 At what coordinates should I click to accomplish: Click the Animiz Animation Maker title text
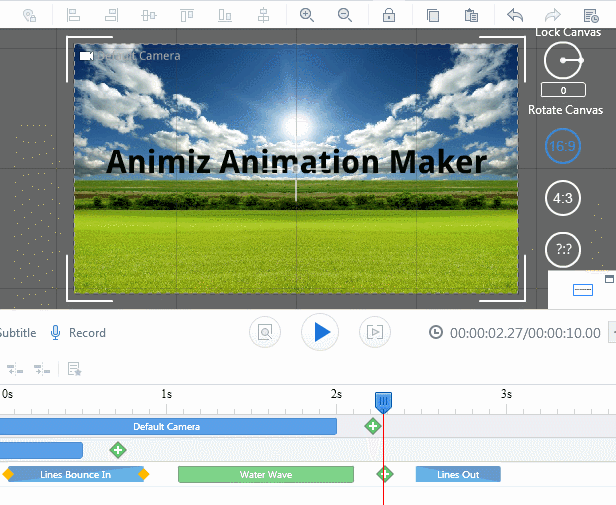coord(296,162)
